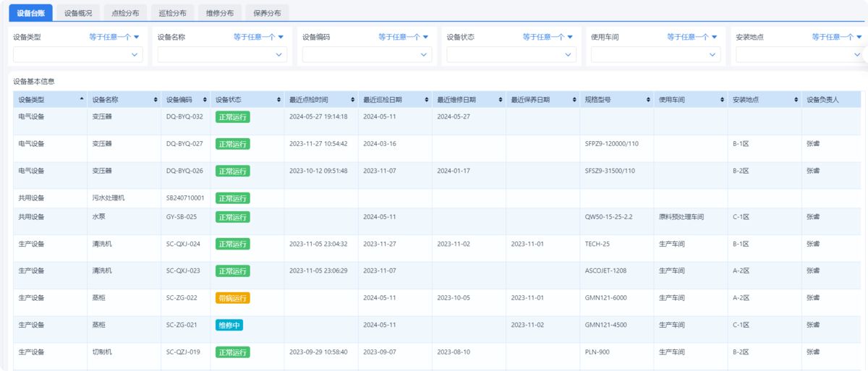Click inspection date 2024-03-16
Viewport: 868px width, 371px height.
pos(380,143)
